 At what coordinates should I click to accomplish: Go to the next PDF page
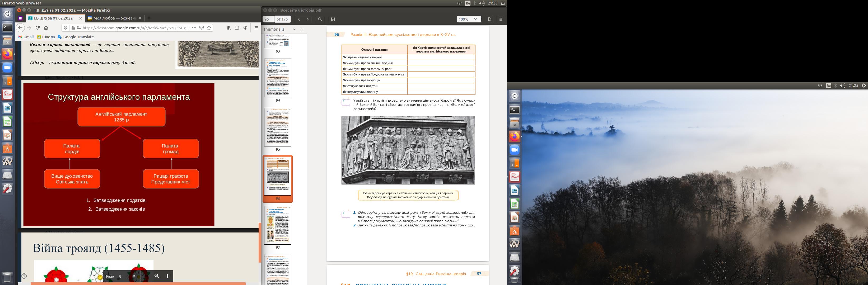pyautogui.click(x=307, y=20)
